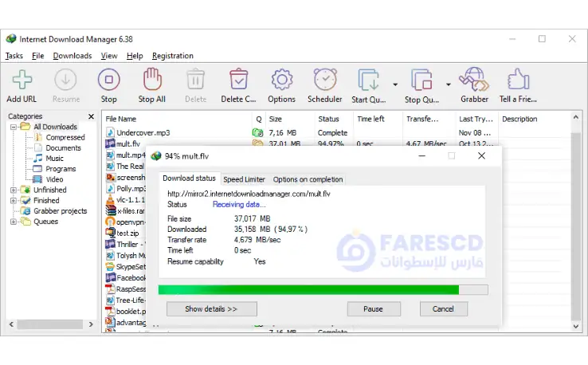
Task: Switch to the Speed Limiter tab
Action: click(x=244, y=179)
